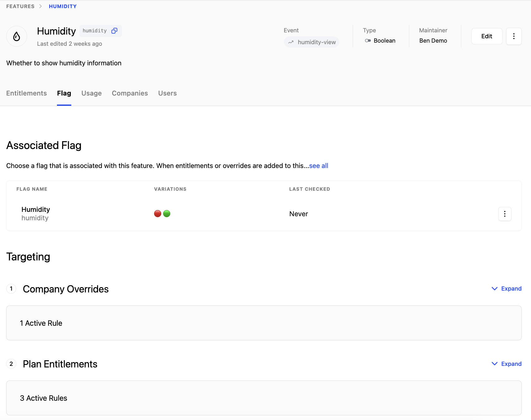531x420 pixels.
Task: Click the 'see all' description link
Action: (x=318, y=166)
